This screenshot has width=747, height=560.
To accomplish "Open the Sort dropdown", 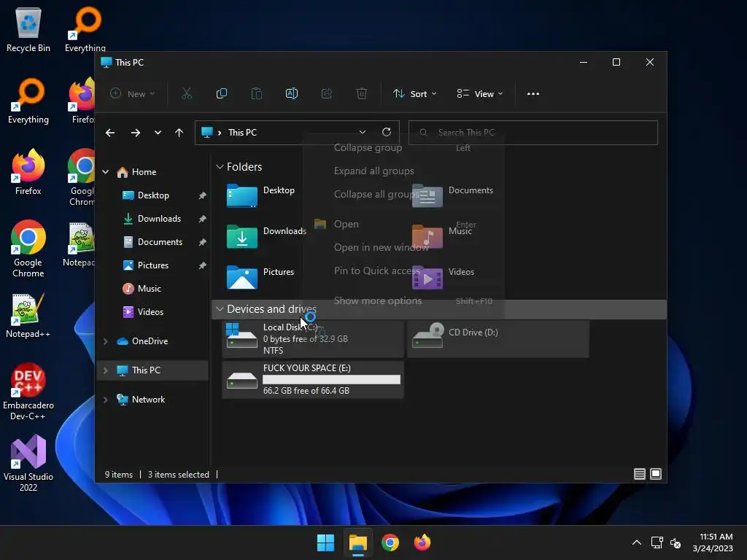I will (x=414, y=94).
